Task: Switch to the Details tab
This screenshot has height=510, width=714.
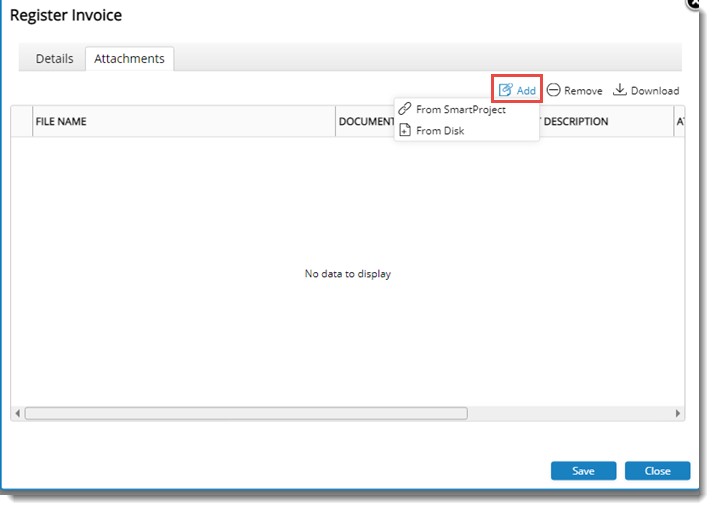Action: (54, 59)
